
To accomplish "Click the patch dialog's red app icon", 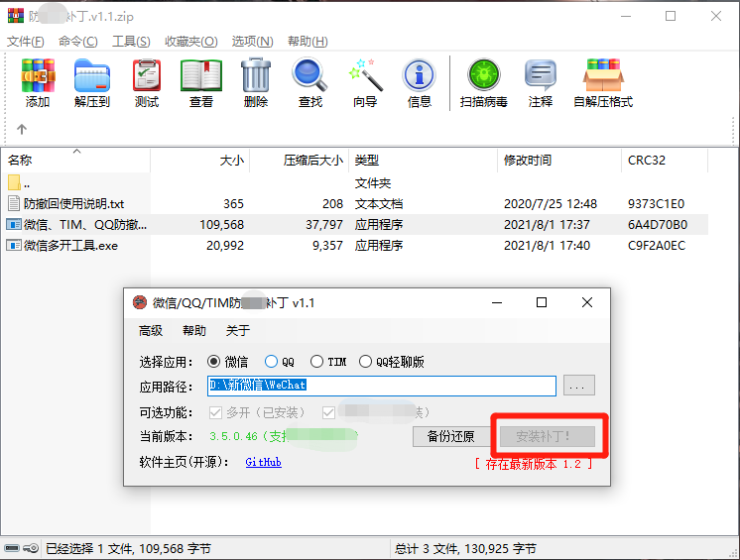I will coord(140,302).
